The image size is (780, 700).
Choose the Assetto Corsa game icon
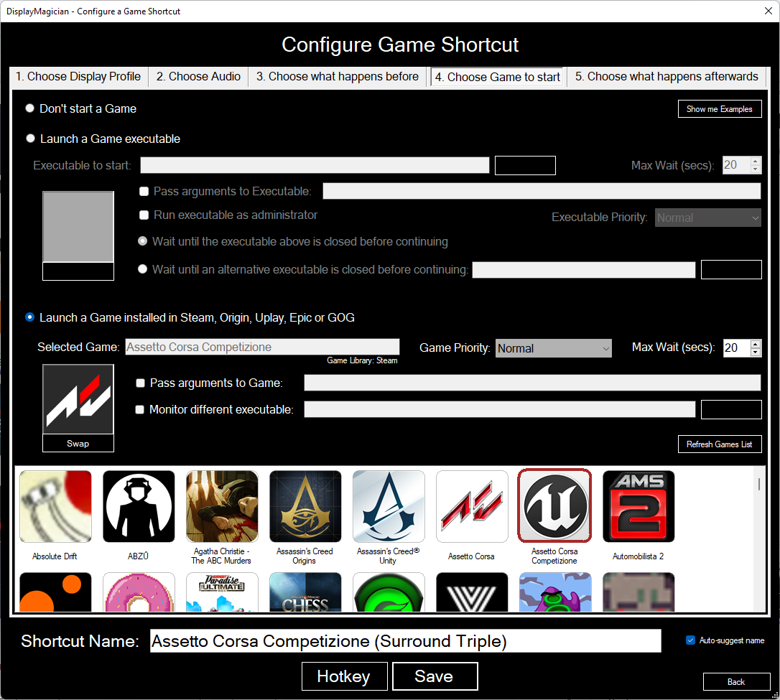(x=472, y=506)
